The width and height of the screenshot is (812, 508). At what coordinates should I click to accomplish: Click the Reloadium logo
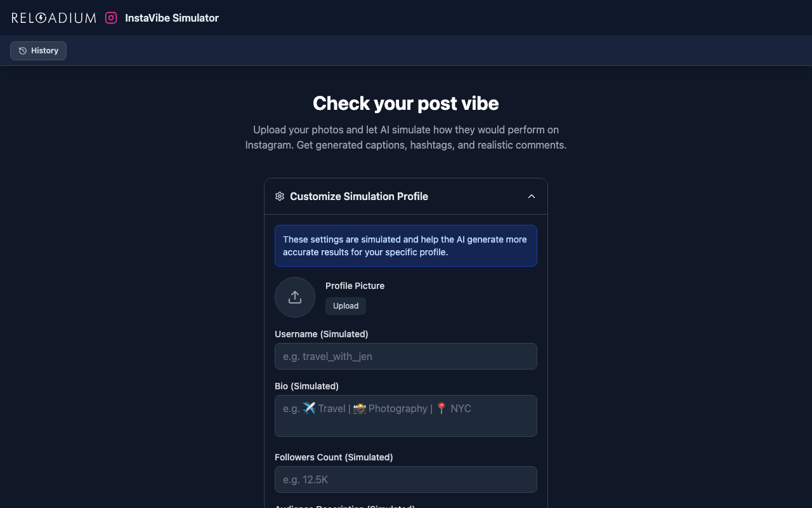pos(54,18)
